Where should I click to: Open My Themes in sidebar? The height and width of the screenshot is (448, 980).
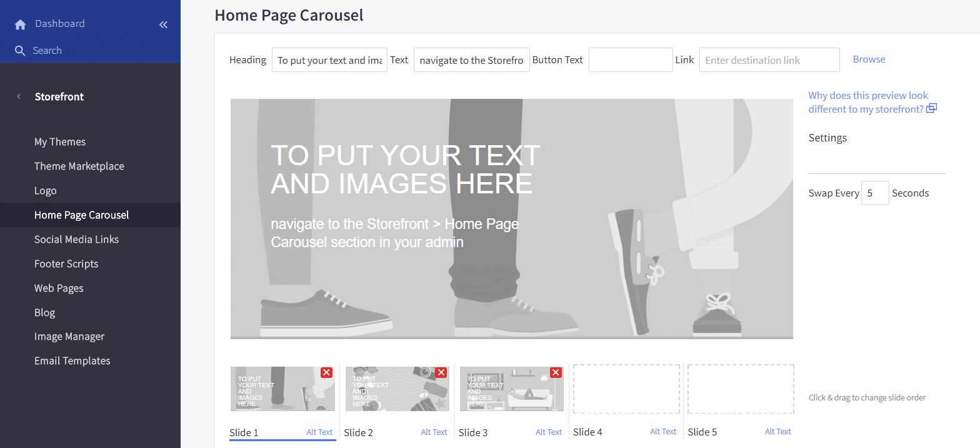click(x=60, y=142)
